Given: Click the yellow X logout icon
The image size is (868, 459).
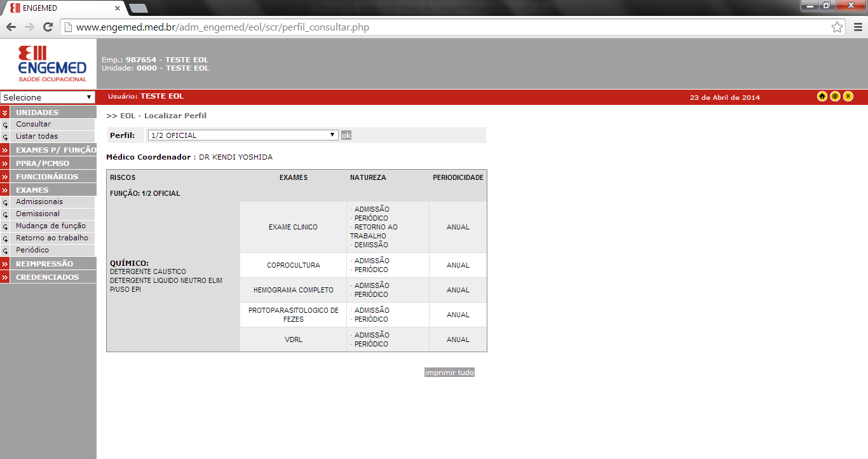Looking at the screenshot, I should click(848, 97).
